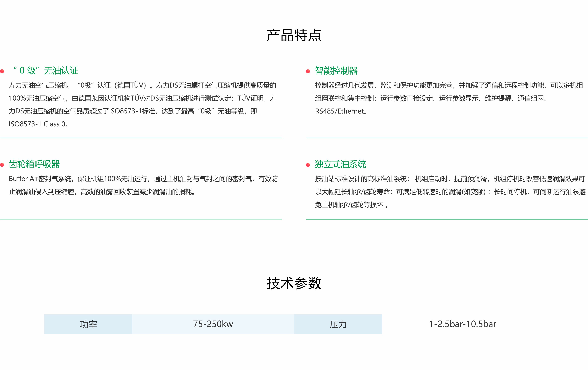This screenshot has width=588, height=370.
Task: Click the 压力 table header cell
Action: point(338,324)
